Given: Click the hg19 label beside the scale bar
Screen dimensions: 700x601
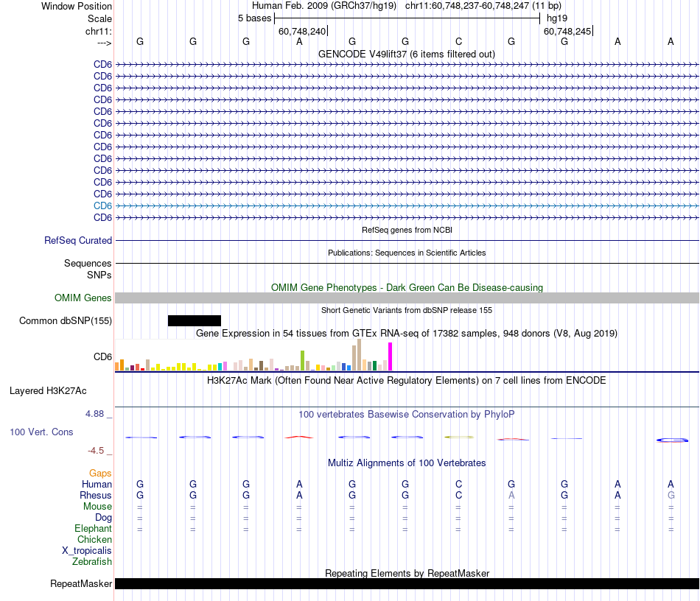Looking at the screenshot, I should coord(557,18).
